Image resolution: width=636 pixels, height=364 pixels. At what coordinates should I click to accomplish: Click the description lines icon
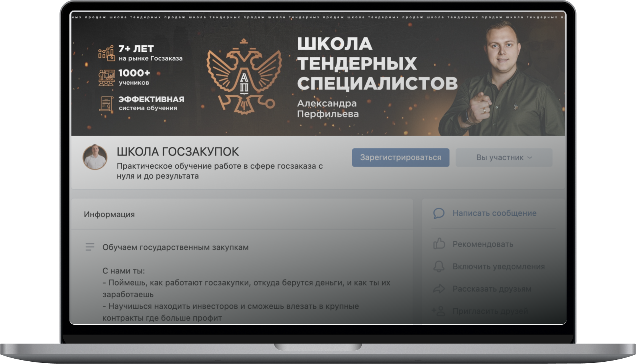coord(90,247)
